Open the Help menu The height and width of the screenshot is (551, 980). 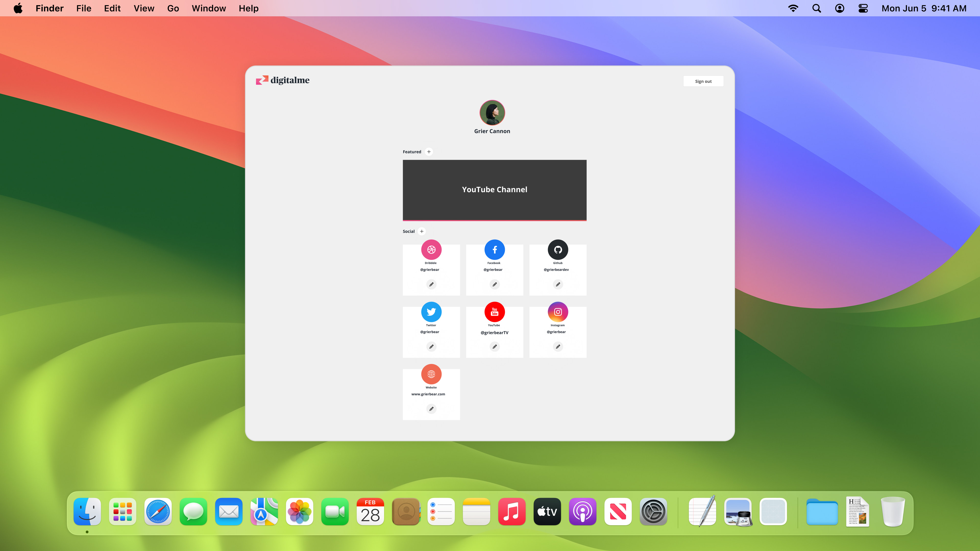pyautogui.click(x=249, y=8)
